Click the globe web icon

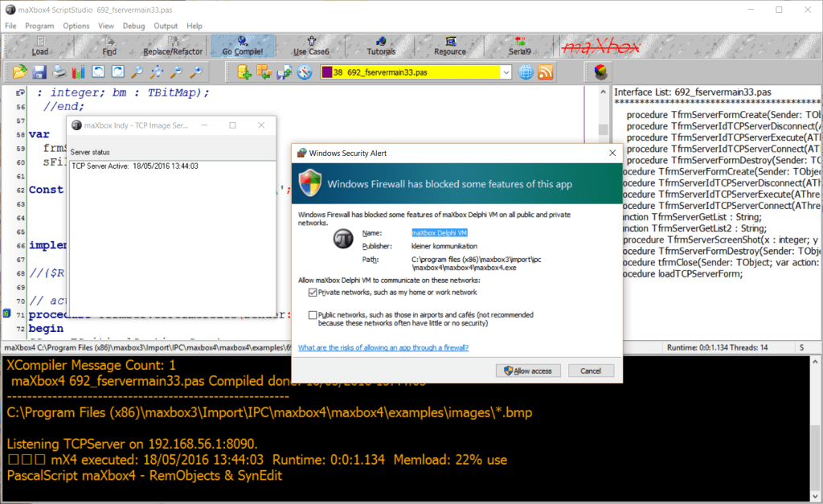pos(526,72)
